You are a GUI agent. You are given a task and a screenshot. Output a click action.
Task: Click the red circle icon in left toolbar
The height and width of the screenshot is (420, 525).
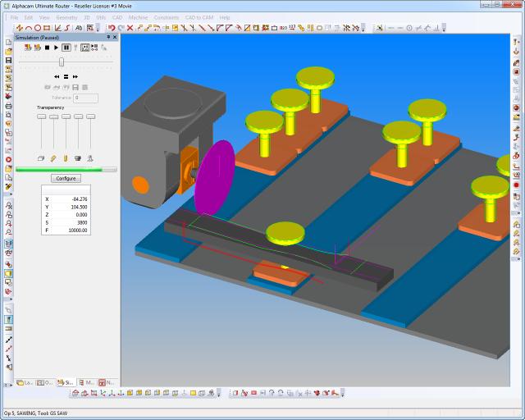(x=8, y=159)
